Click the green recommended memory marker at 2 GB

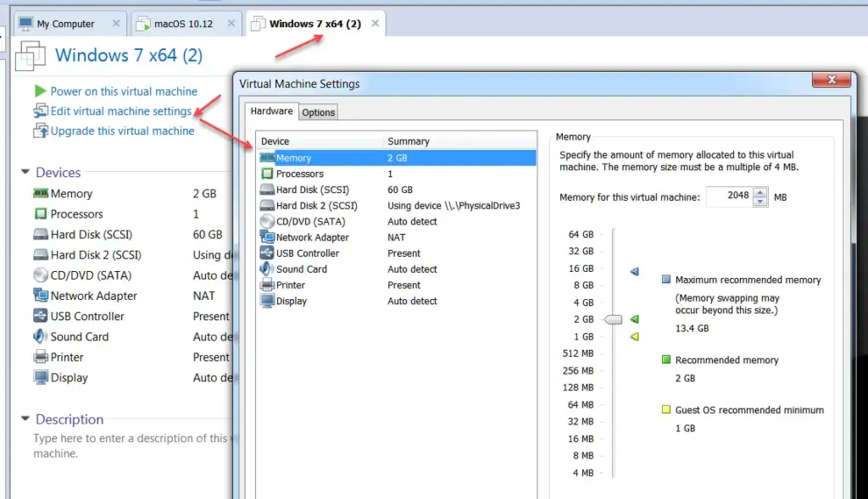tap(634, 319)
